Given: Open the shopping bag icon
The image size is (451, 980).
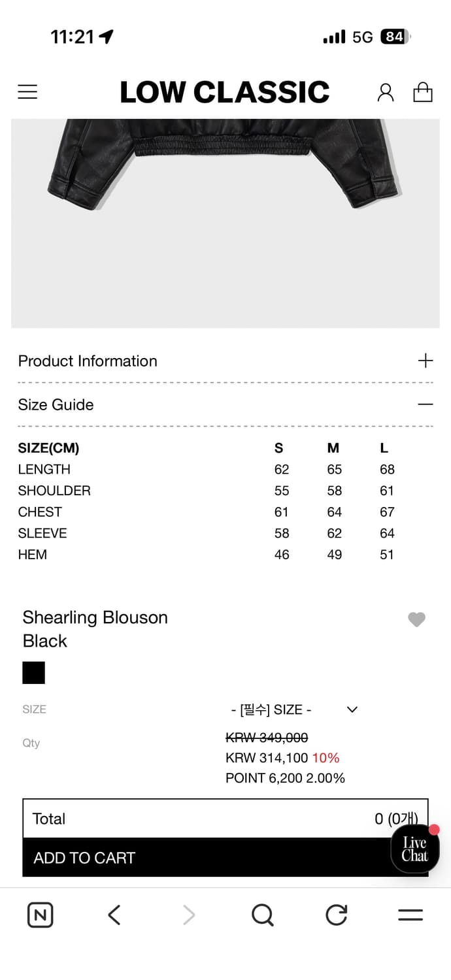Looking at the screenshot, I should point(423,92).
